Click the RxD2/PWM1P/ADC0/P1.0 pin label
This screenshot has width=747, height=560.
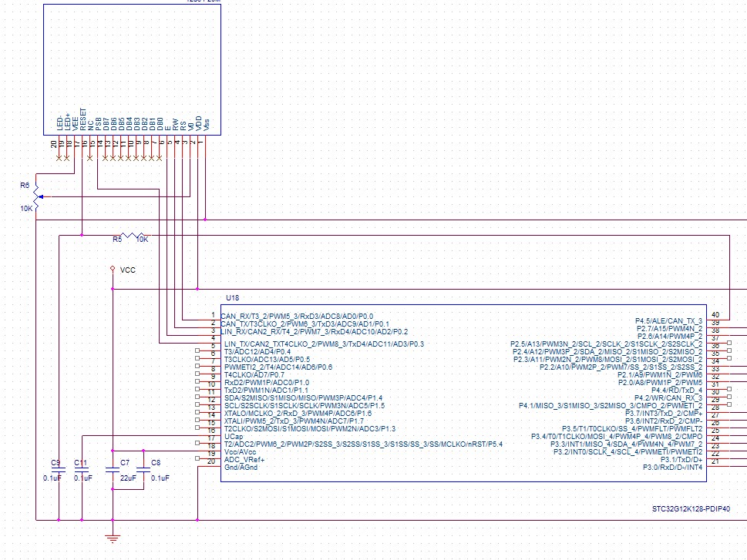point(266,382)
